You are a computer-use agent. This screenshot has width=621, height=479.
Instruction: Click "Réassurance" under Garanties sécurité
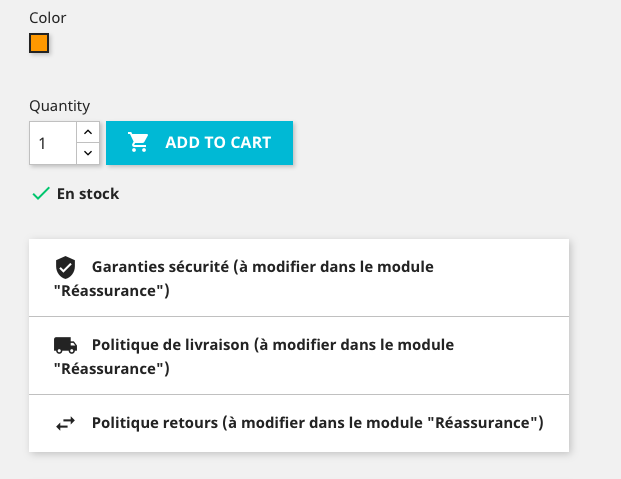[x=111, y=291]
